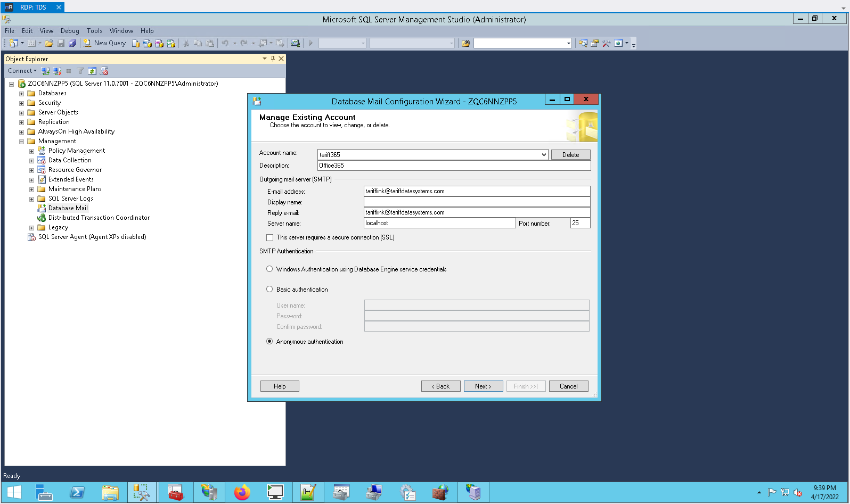Expand the SQL Server Logs node
The image size is (850, 504).
point(32,199)
